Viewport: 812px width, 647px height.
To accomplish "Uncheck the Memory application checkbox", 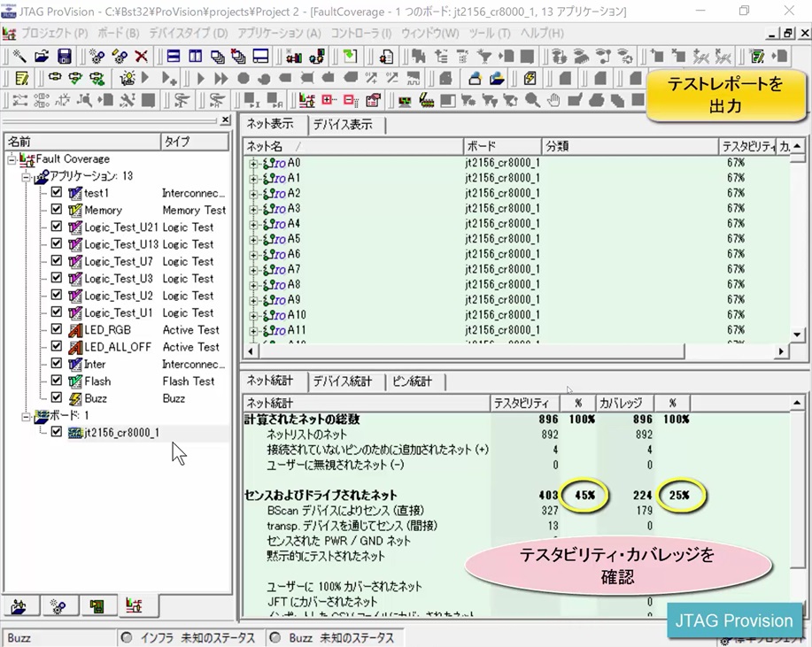I will pos(57,210).
